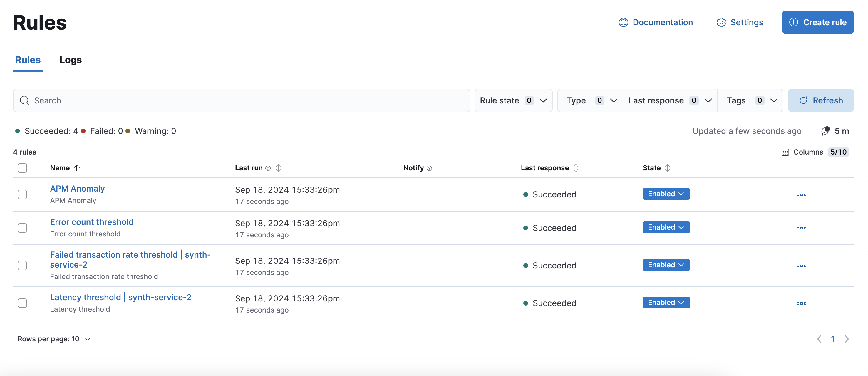Select the APM Anomaly rule checkbox
This screenshot has width=868, height=376.
click(22, 194)
